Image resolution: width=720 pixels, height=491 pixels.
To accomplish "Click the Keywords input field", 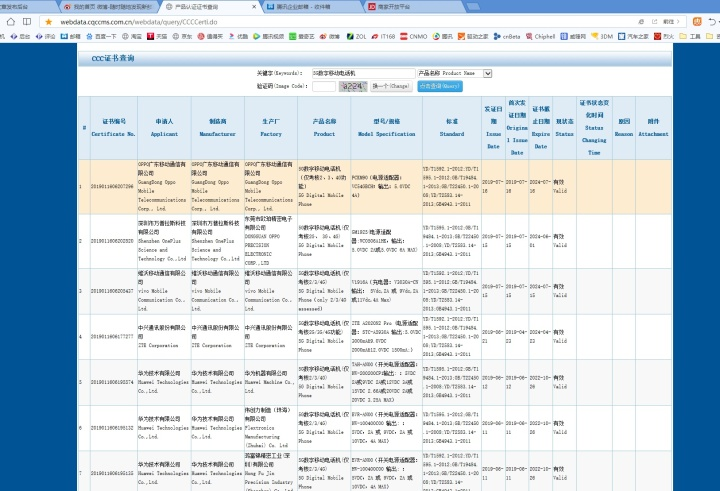I will click(364, 73).
